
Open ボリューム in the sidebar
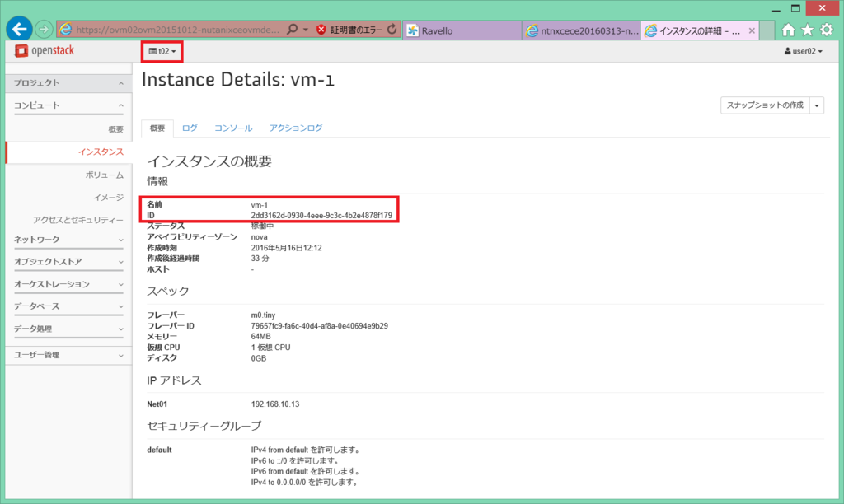[105, 175]
